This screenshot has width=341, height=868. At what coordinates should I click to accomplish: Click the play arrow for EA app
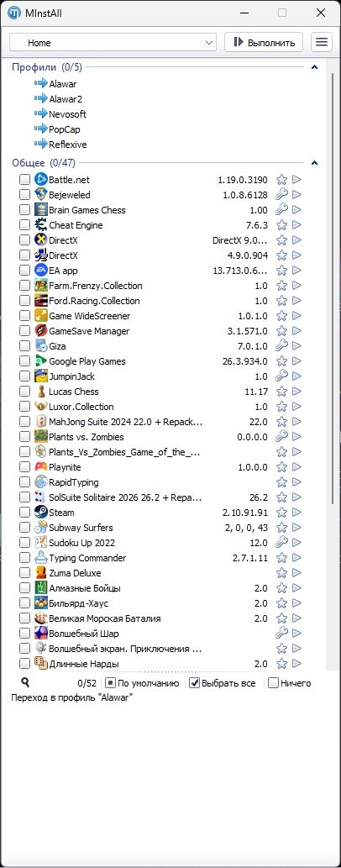point(296,271)
